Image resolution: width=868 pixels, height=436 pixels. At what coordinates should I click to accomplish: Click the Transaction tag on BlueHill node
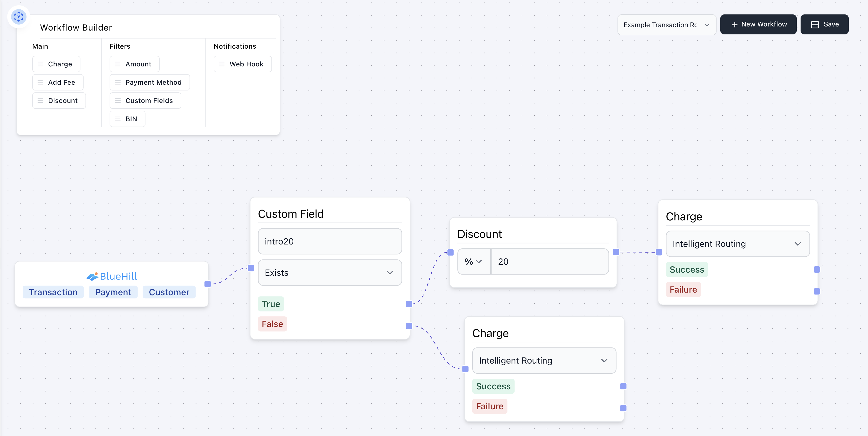click(x=53, y=292)
